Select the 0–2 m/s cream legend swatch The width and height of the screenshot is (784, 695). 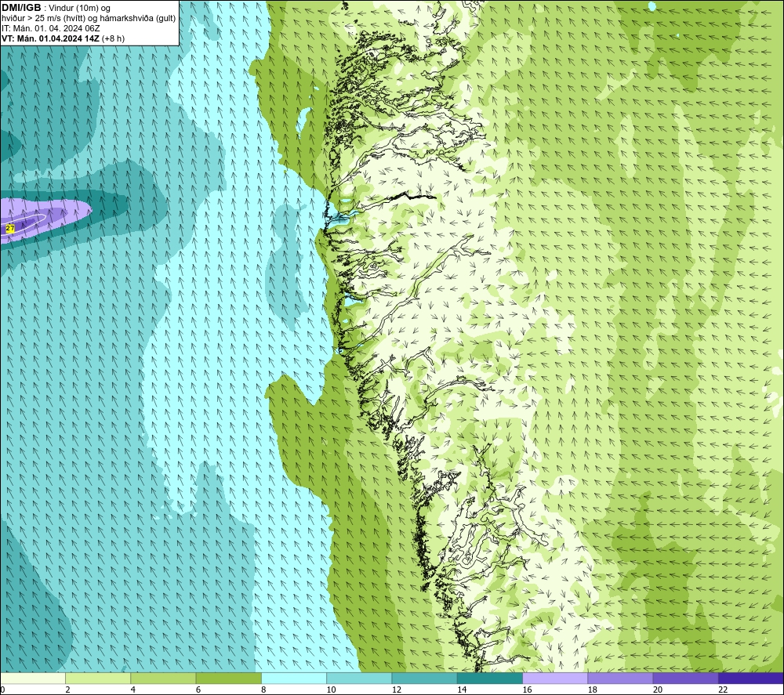(x=32, y=678)
